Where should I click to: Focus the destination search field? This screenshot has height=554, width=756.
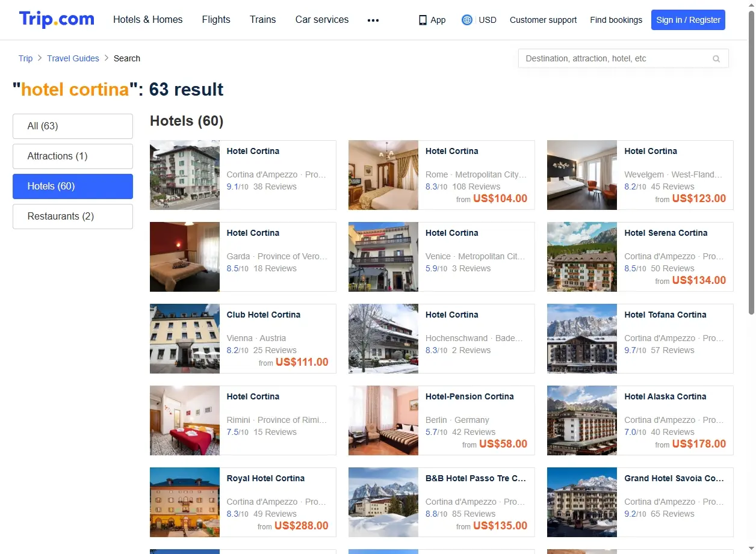(623, 58)
